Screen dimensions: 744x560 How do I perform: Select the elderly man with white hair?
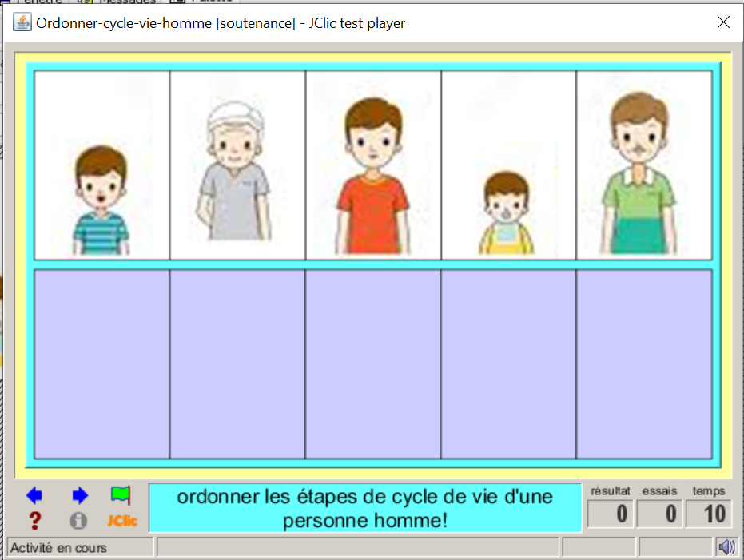237,165
